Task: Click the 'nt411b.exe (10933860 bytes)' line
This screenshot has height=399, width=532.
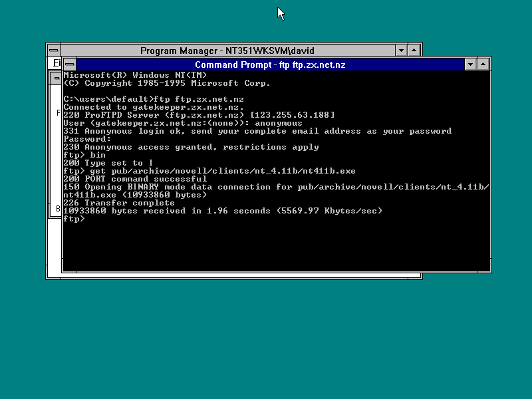Action: [135, 195]
